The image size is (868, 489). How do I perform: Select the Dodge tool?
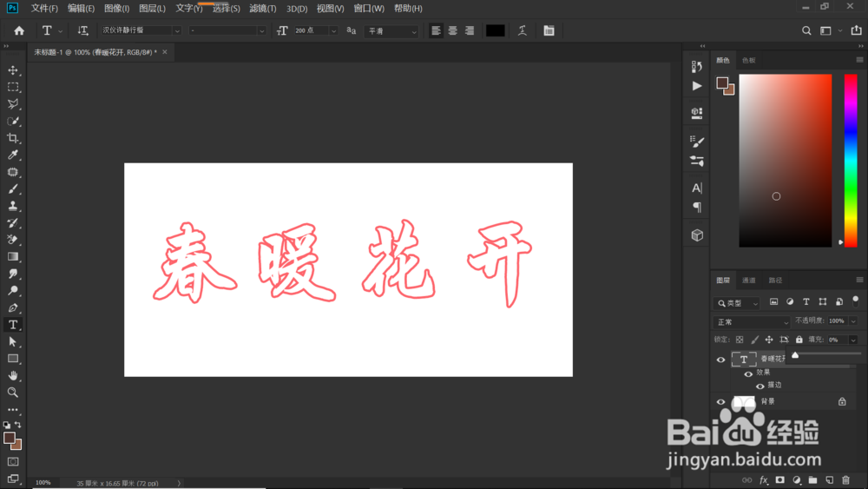point(13,291)
